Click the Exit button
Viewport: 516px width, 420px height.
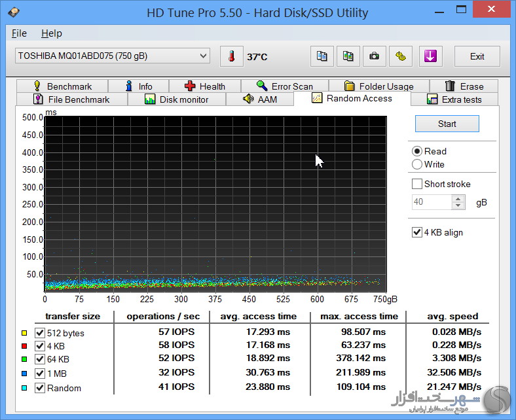click(x=477, y=56)
